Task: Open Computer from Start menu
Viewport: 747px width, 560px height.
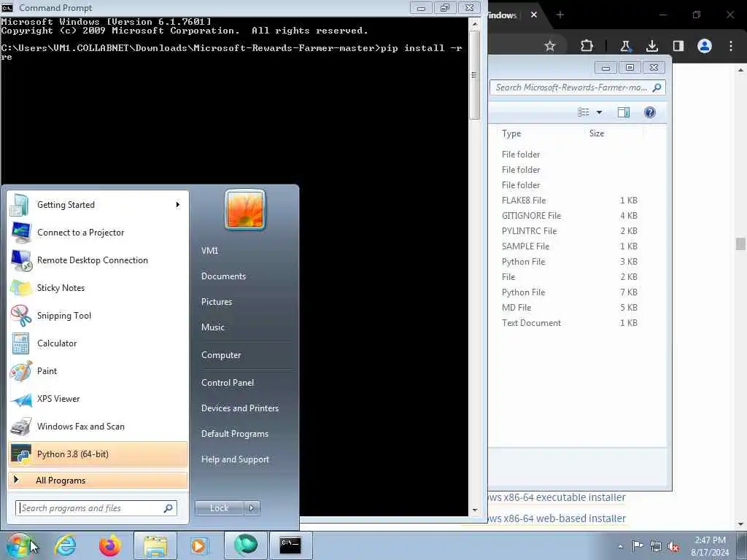Action: click(221, 355)
